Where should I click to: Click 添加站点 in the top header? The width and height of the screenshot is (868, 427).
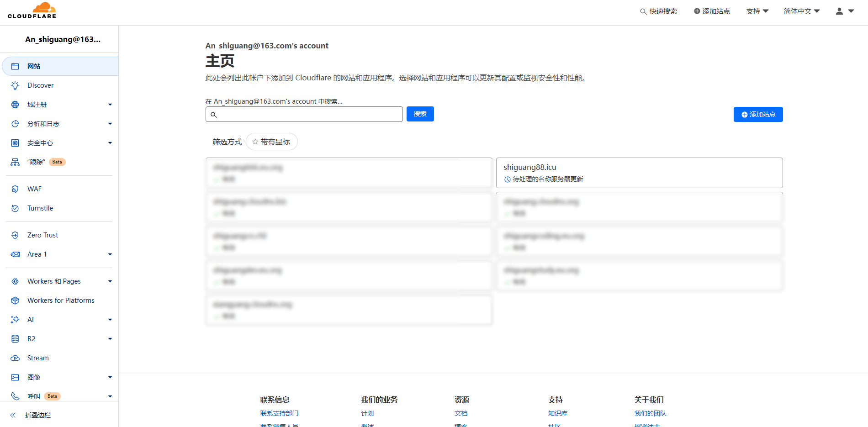[712, 11]
